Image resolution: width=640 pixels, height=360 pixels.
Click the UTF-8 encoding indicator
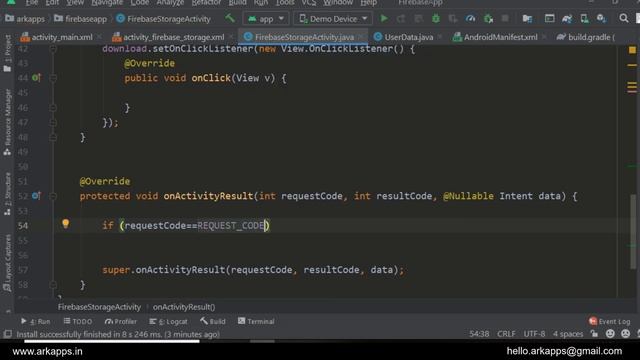[x=534, y=334]
